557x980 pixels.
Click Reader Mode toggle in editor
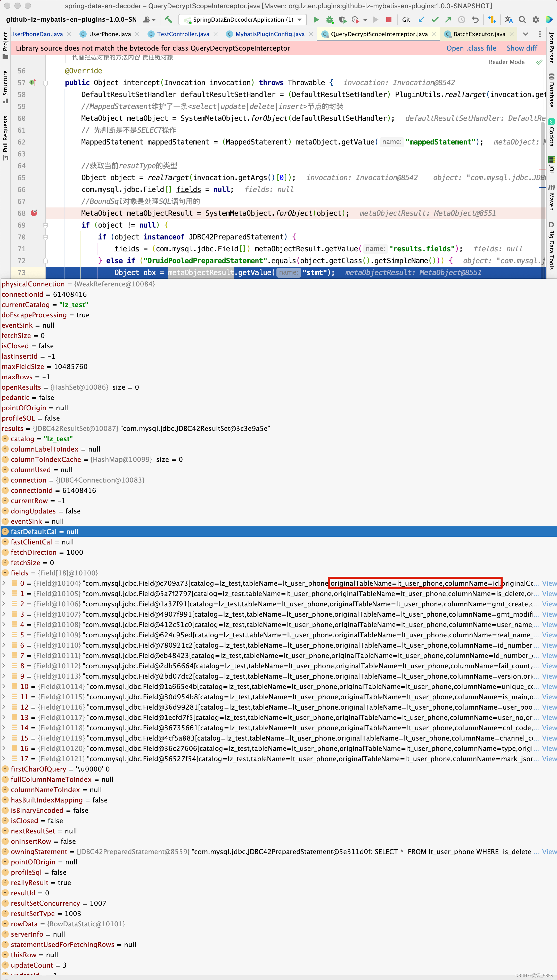pyautogui.click(x=506, y=62)
